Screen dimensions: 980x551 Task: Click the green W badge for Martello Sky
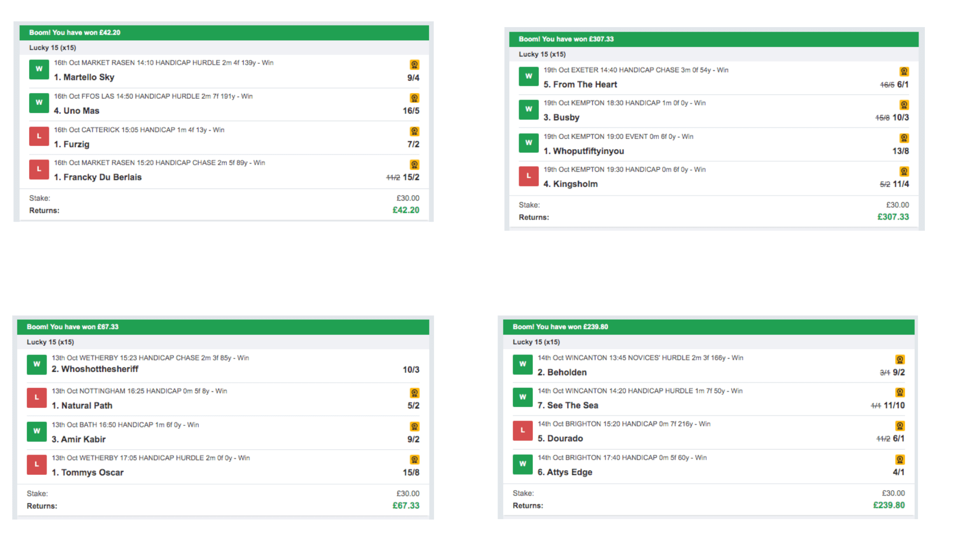[39, 69]
